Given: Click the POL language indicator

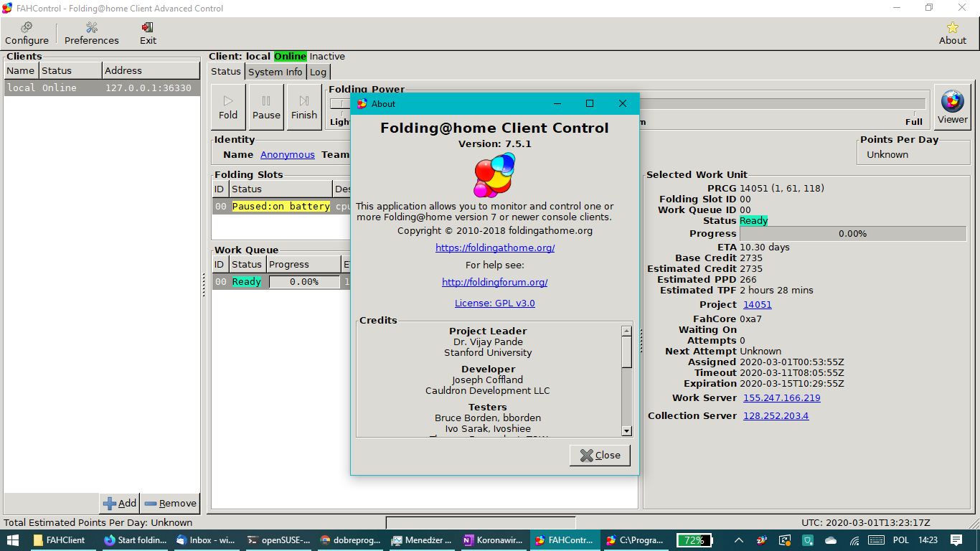Looking at the screenshot, I should pyautogui.click(x=900, y=540).
